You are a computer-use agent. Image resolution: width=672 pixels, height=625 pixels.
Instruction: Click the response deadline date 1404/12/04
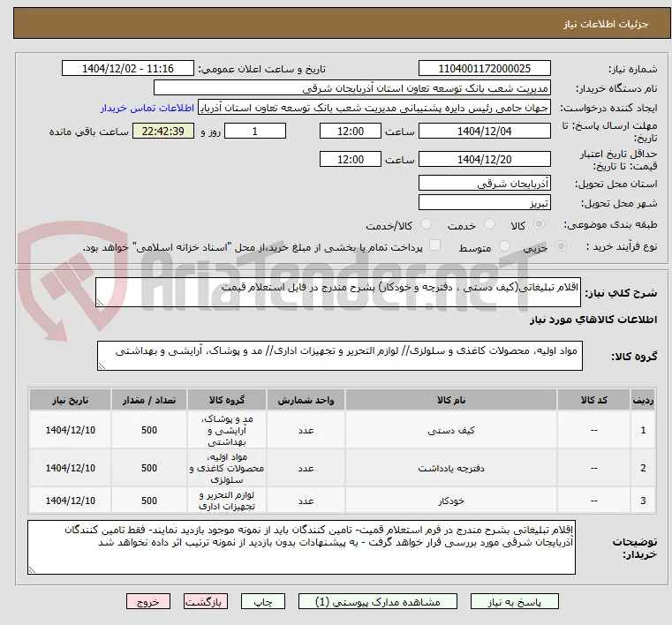[x=484, y=131]
